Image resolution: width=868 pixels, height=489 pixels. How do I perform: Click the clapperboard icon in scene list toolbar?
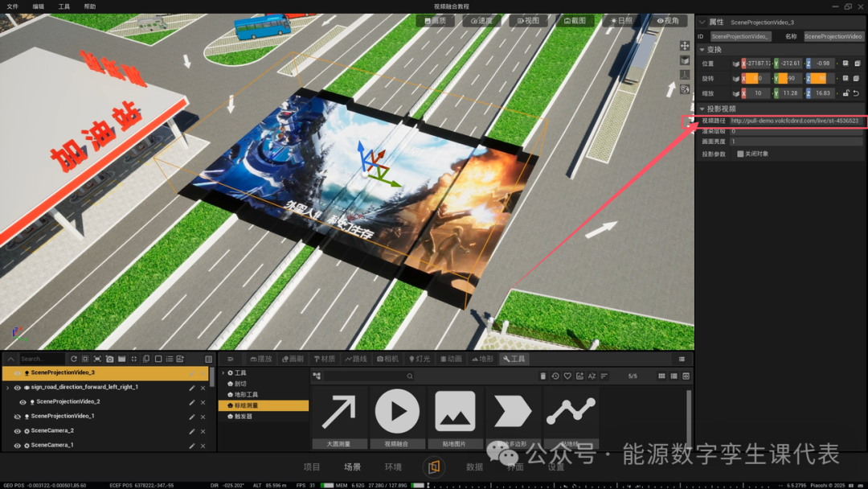[x=122, y=359]
